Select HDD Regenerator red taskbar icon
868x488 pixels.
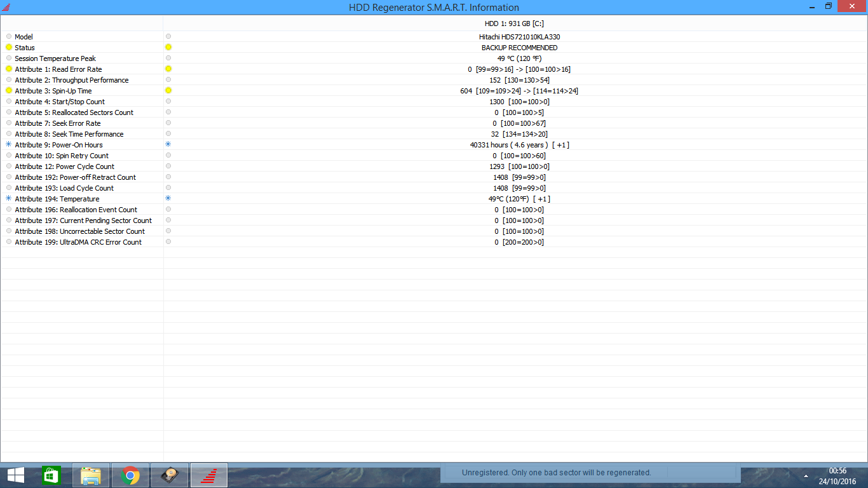click(209, 475)
